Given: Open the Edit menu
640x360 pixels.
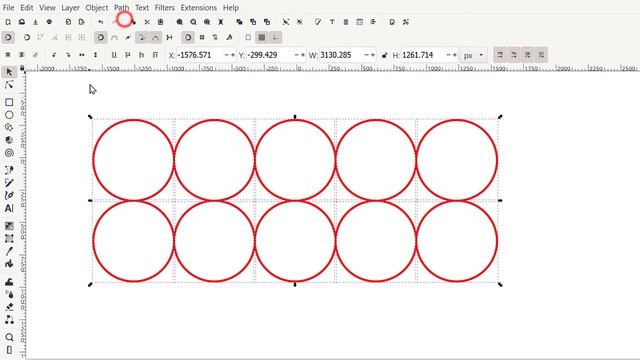Looking at the screenshot, I should [27, 7].
